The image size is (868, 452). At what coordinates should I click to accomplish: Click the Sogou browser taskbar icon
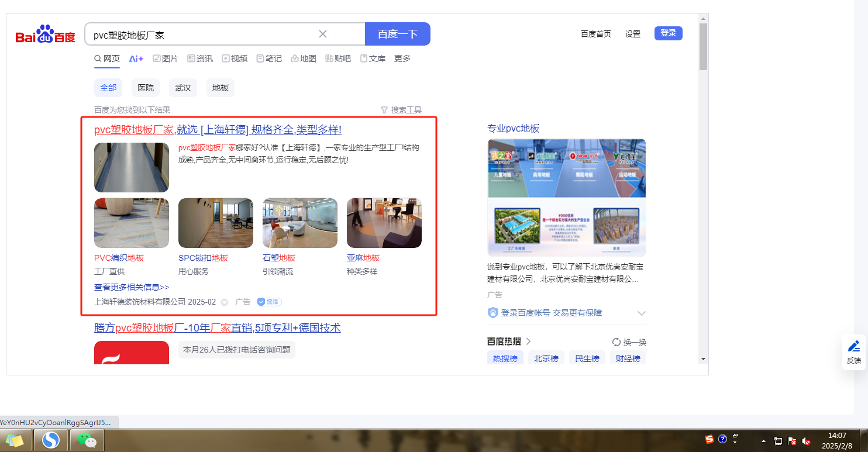[51, 440]
